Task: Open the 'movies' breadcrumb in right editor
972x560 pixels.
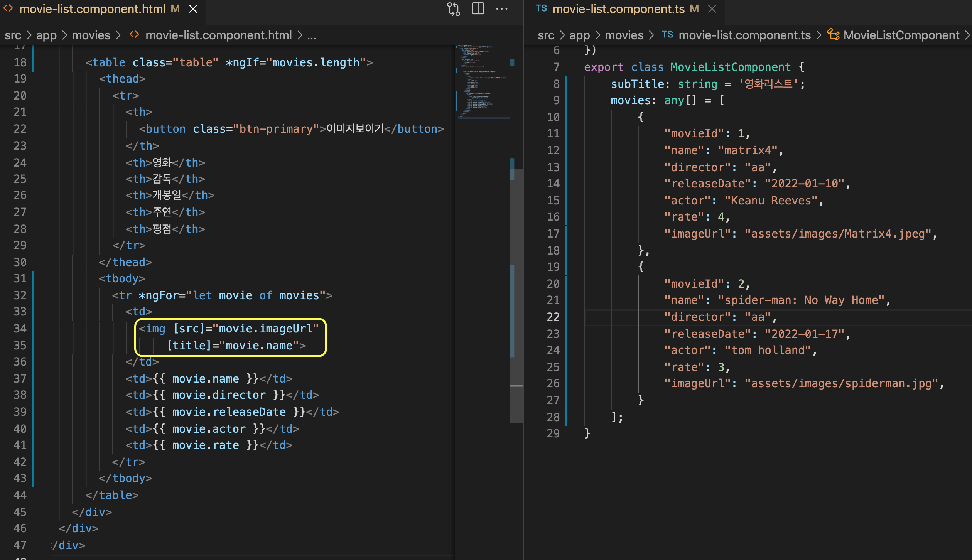Action: tap(624, 35)
